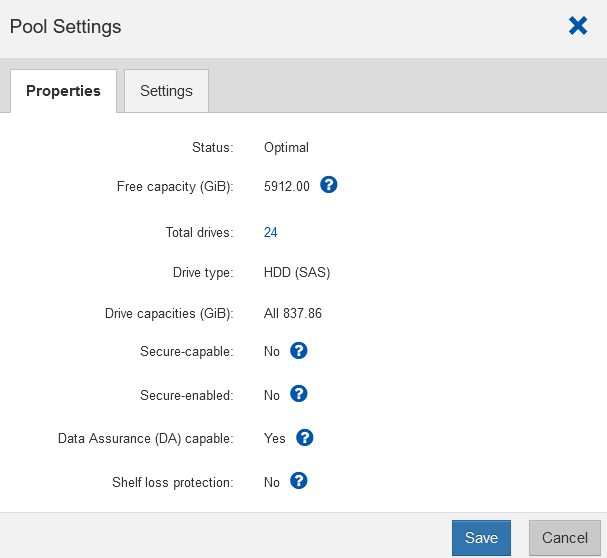Click the All 837.86 drive capacities value
The width and height of the screenshot is (607, 558).
[x=293, y=313]
